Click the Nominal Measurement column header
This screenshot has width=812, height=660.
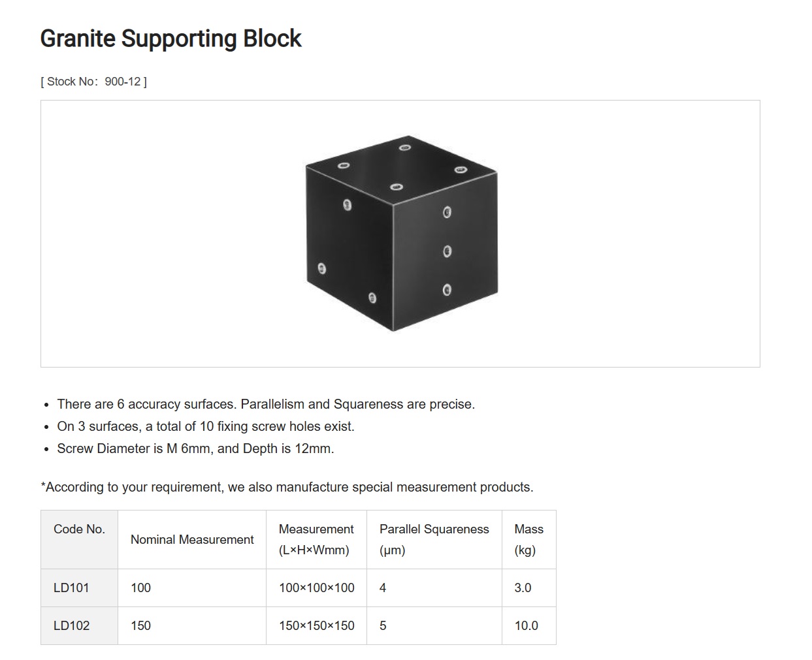(x=192, y=539)
